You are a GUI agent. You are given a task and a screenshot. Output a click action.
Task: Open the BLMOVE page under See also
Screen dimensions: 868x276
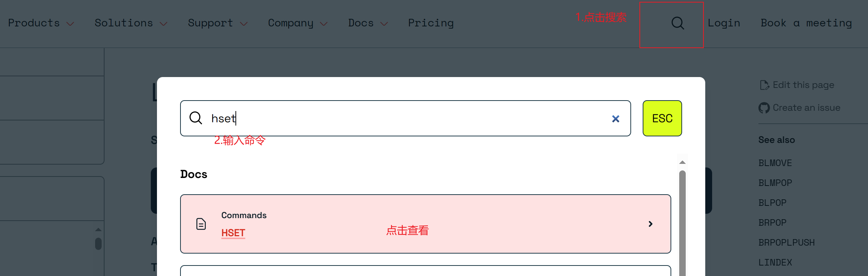pyautogui.click(x=775, y=163)
